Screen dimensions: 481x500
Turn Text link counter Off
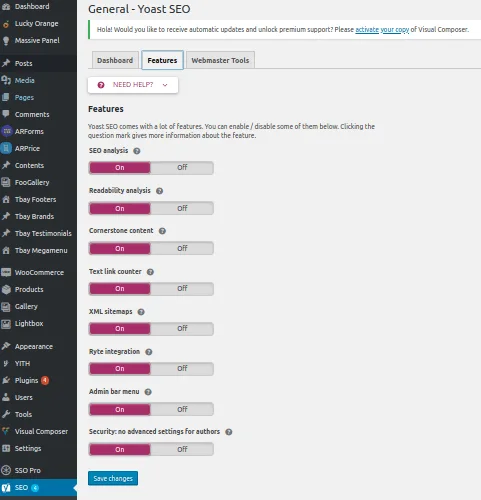pyautogui.click(x=182, y=289)
